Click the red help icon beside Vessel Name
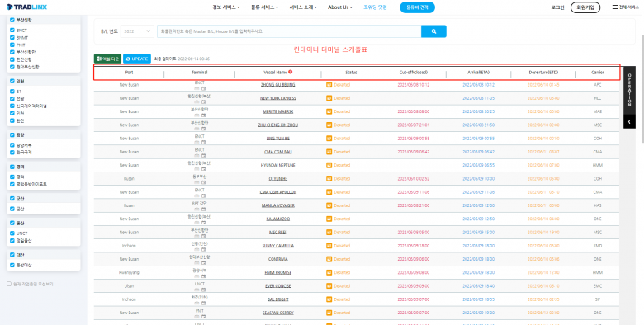This screenshot has height=325, width=644. click(x=291, y=72)
